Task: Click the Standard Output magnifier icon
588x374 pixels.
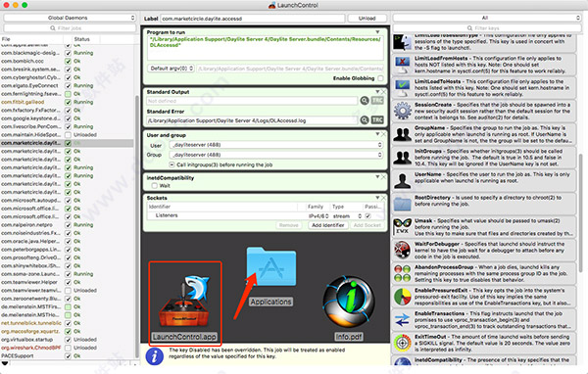Action: click(365, 101)
